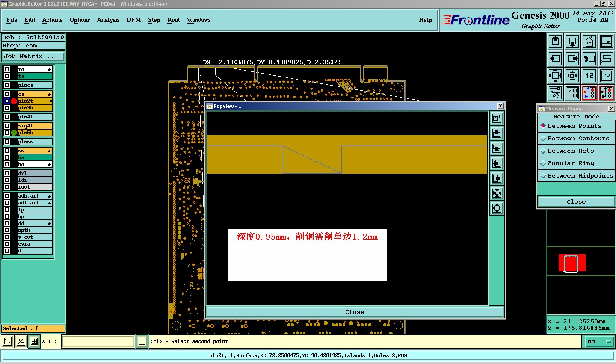Screen dimensions: 616x364
Task: Click the red board overview thumbnail
Action: 572,263
